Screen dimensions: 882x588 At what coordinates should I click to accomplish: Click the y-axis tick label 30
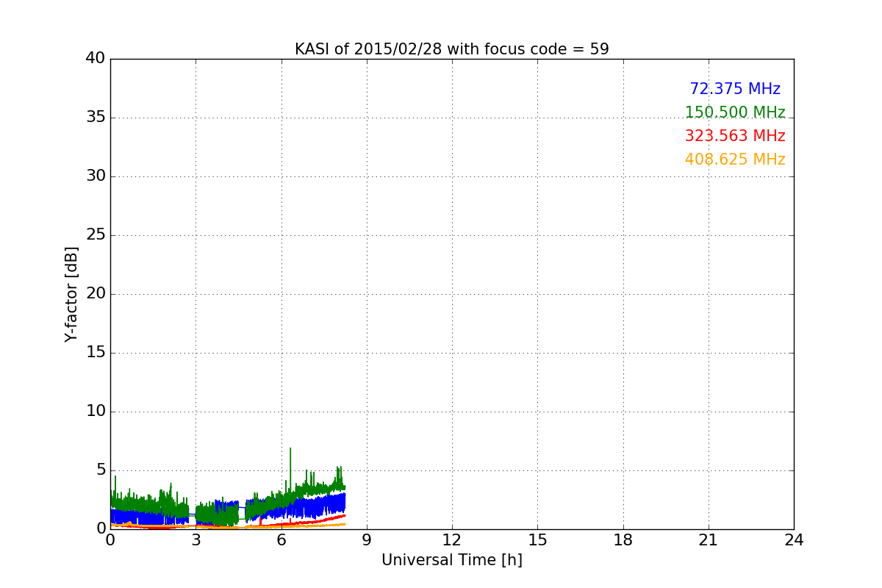pos(96,176)
